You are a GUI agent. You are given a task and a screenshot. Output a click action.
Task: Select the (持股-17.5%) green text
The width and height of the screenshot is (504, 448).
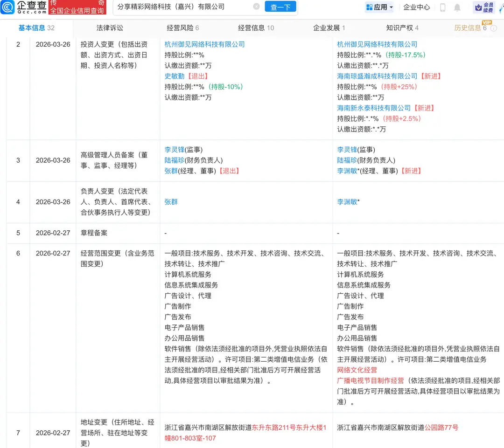406,55
